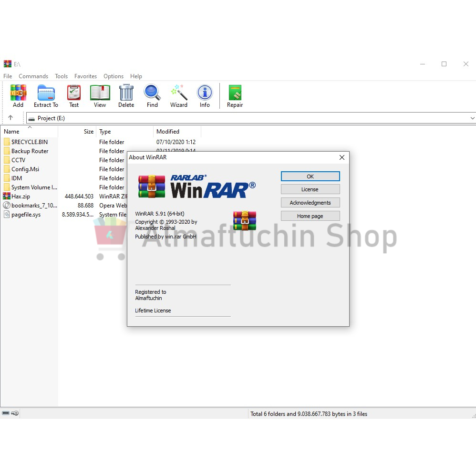Click the Opera Web type cell
Viewport: 476px width, 476px height.
113,206
